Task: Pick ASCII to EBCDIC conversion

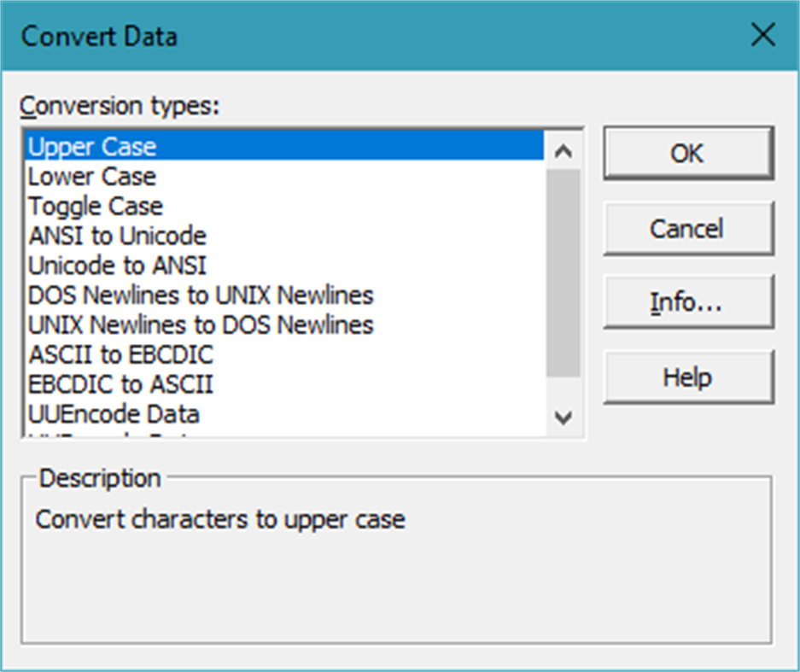Action: click(120, 354)
